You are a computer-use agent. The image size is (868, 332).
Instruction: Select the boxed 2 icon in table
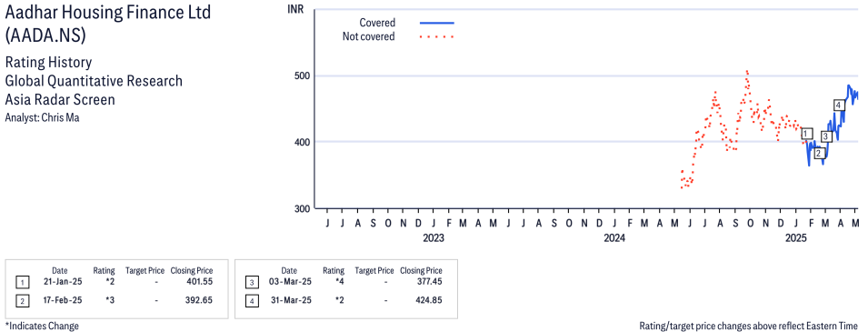coord(22,301)
